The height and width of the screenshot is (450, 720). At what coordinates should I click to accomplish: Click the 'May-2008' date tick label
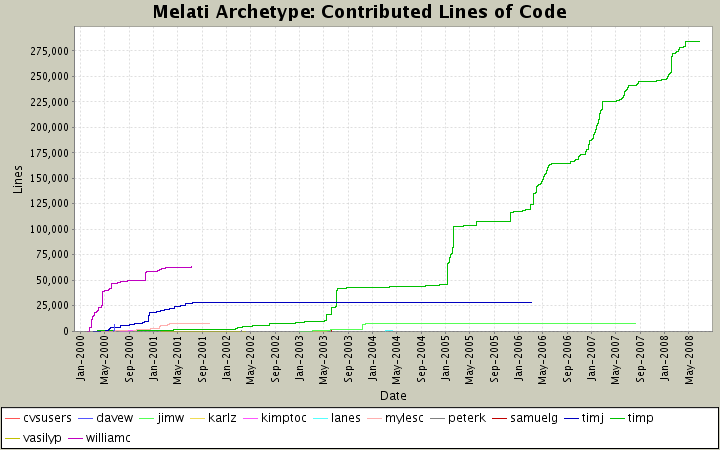click(x=688, y=360)
